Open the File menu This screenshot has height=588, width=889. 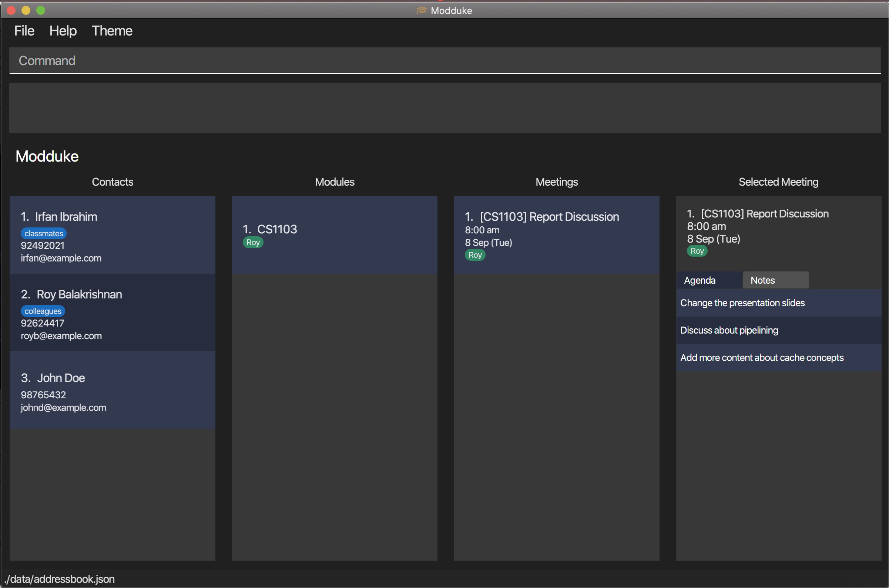(x=24, y=31)
